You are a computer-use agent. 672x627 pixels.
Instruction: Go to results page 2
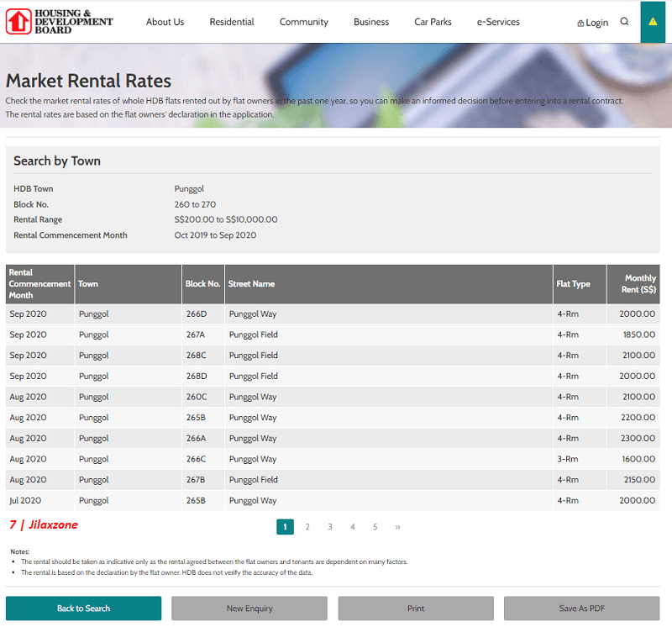(307, 527)
